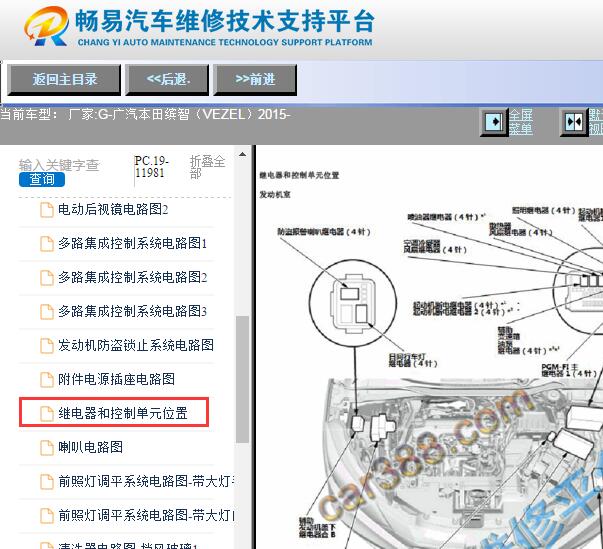Click the 防盗报警喇叭继电器 label in diagram
The width and height of the screenshot is (603, 549).
pos(324,231)
